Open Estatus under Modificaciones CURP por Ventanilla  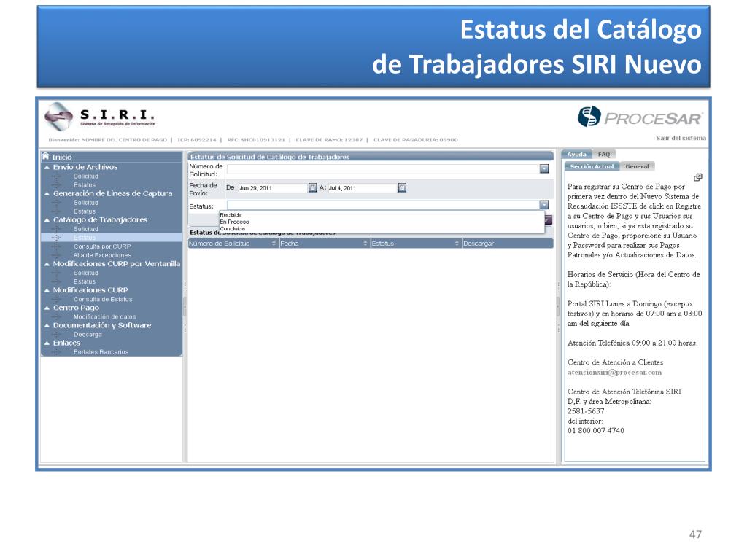(85, 282)
